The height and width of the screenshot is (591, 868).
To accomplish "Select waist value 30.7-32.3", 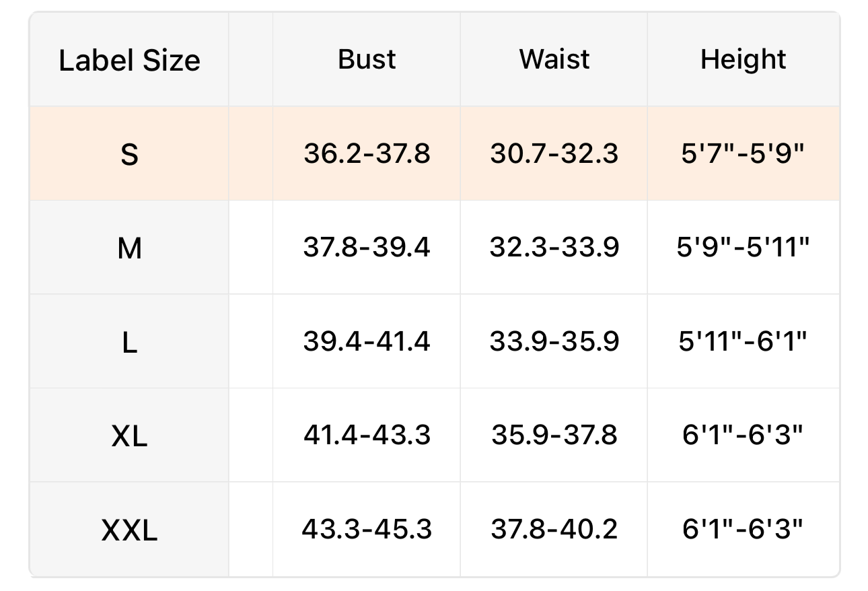I will point(554,154).
